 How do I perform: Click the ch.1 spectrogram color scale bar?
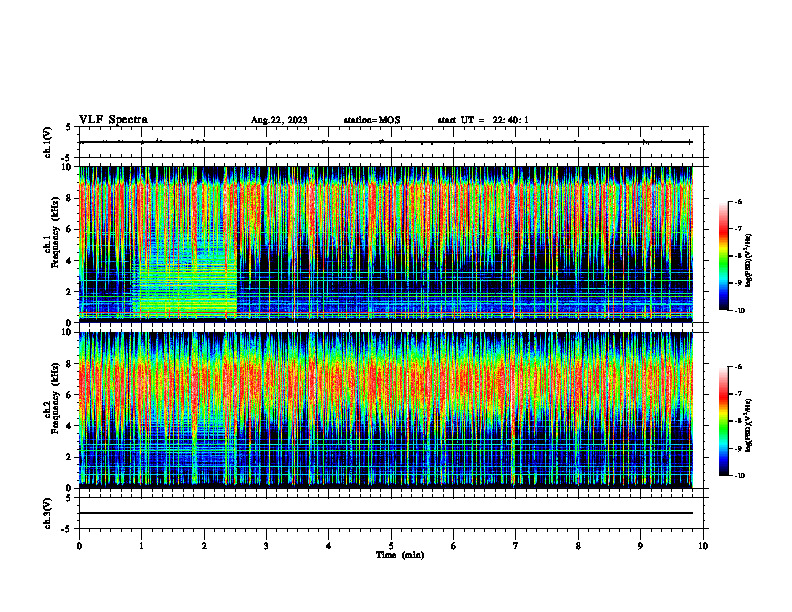[724, 256]
